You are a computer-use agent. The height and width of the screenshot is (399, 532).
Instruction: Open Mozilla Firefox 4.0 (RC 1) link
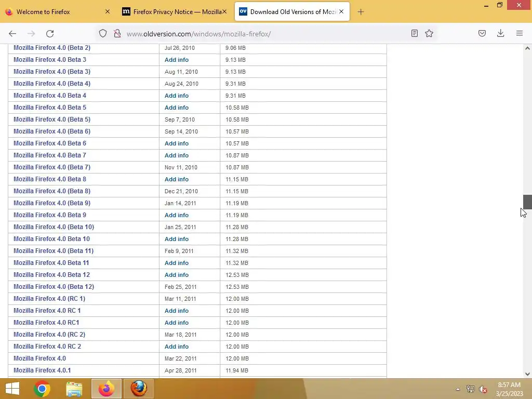coord(49,299)
